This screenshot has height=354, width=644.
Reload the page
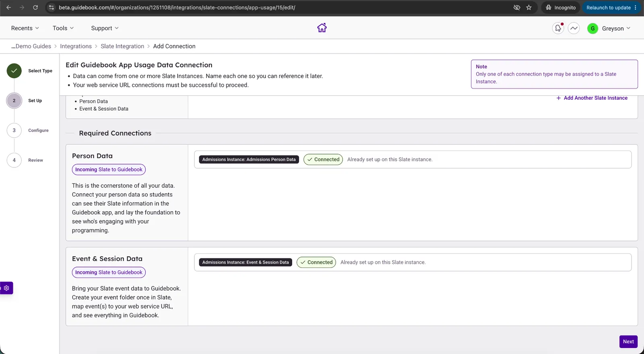click(35, 7)
